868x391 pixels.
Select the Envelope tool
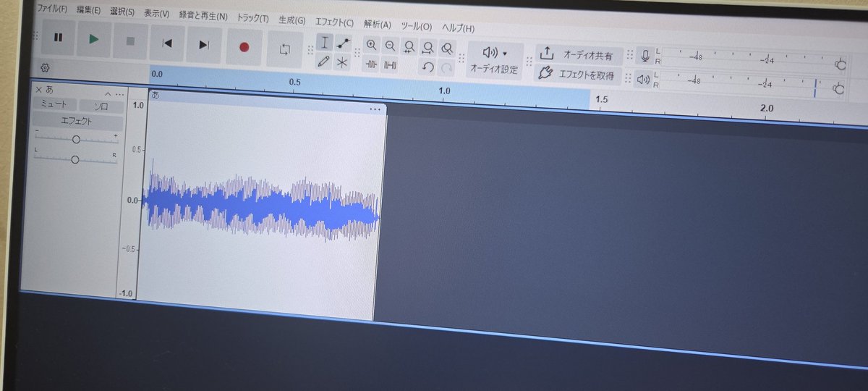[x=344, y=43]
